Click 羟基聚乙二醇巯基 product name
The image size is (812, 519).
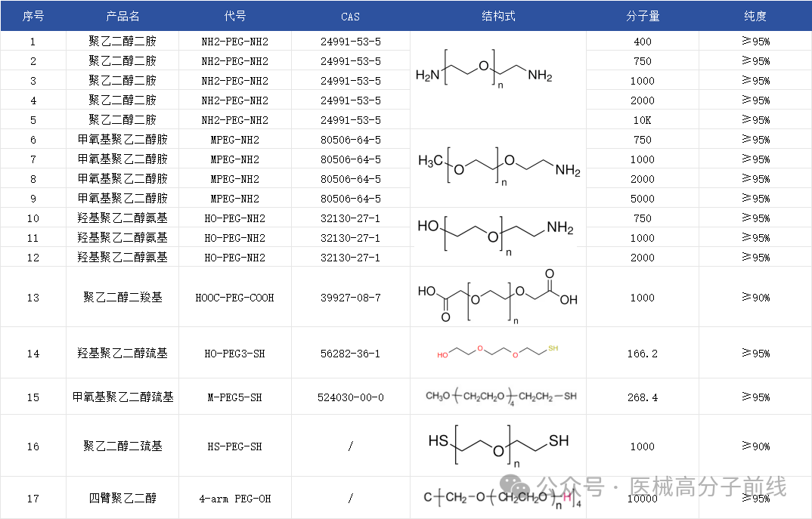(x=122, y=353)
